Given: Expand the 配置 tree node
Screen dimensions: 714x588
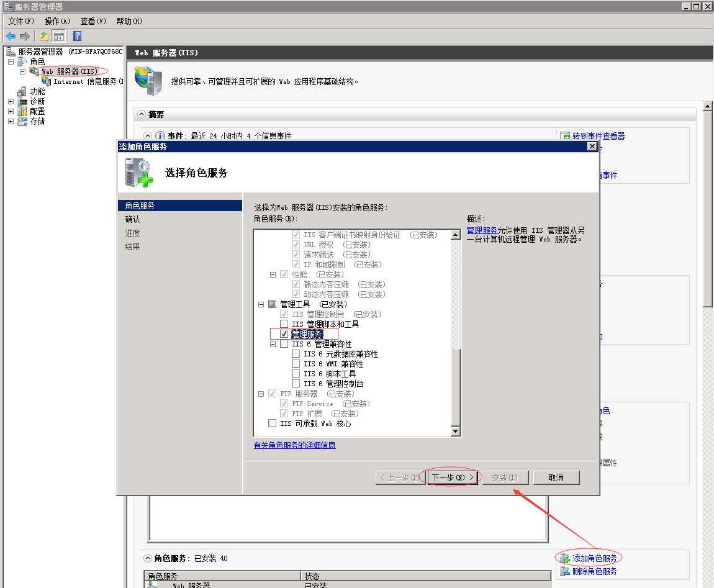Looking at the screenshot, I should tap(11, 111).
